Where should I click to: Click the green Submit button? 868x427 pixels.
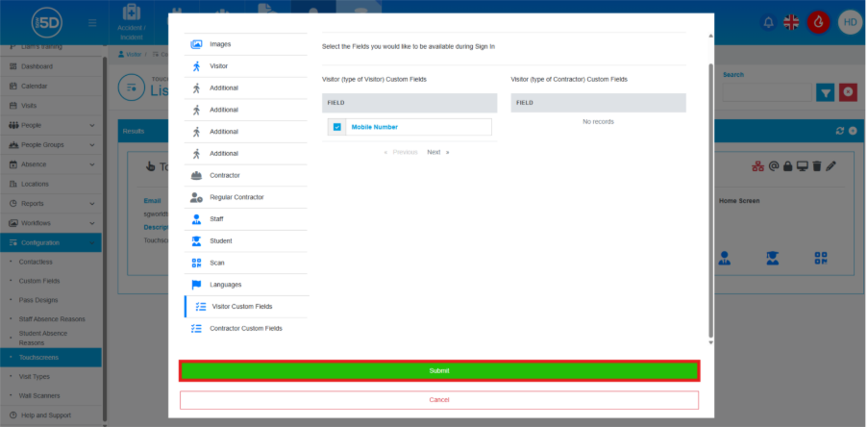439,371
